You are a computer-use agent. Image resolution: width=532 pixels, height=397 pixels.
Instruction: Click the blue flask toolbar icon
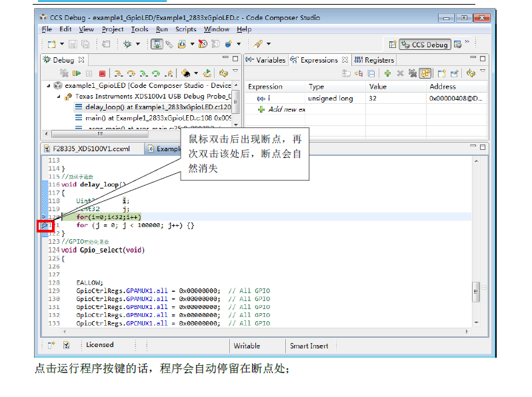pyautogui.click(x=229, y=44)
